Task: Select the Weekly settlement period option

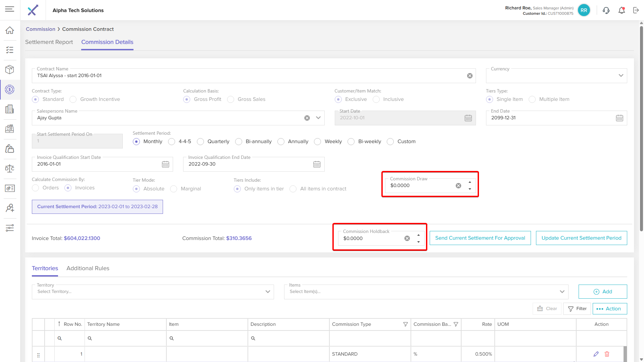Action: click(x=318, y=141)
